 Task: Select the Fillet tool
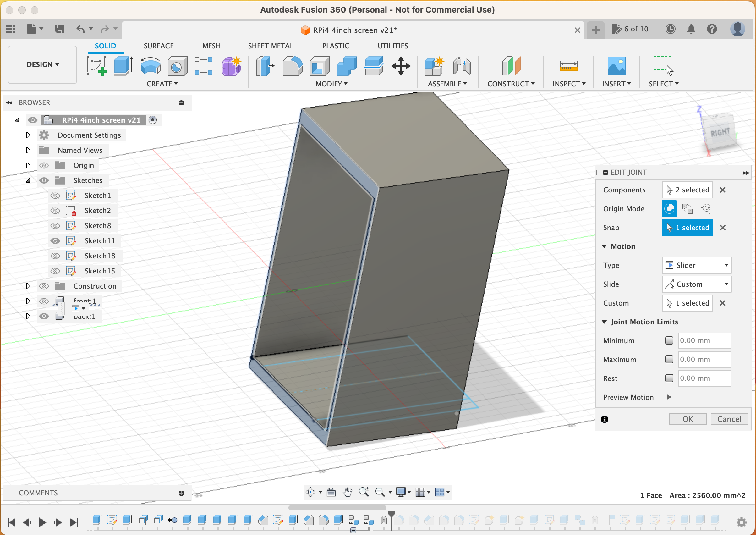click(293, 65)
